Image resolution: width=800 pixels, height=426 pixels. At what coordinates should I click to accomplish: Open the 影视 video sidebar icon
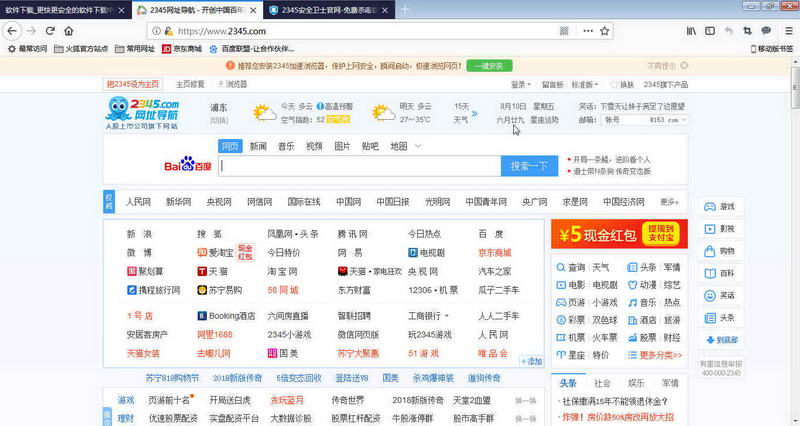718,228
